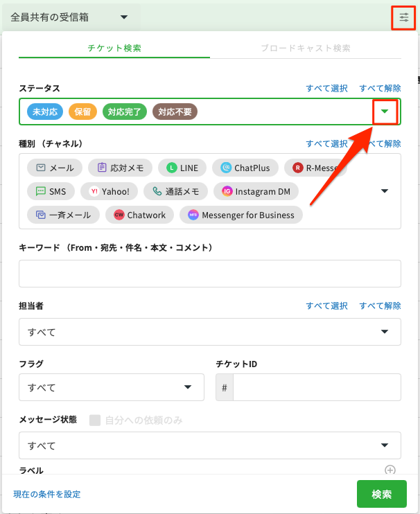Toggle the 対応完了 status tag

coord(125,112)
